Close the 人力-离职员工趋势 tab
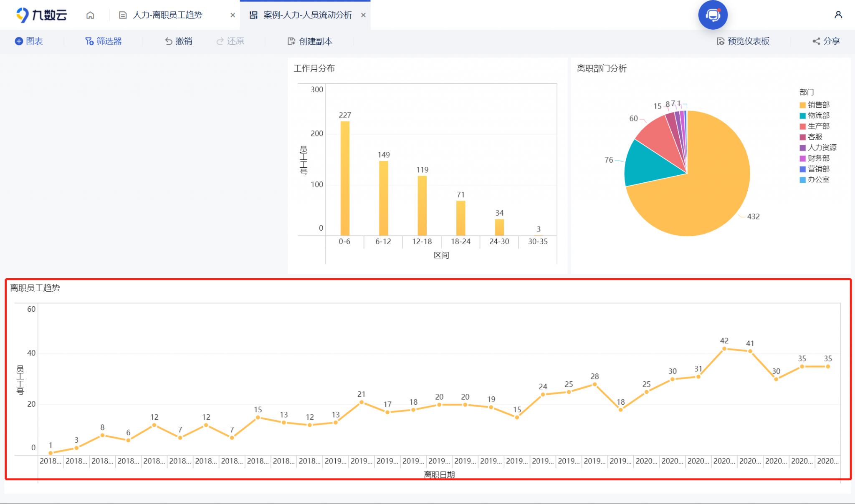The width and height of the screenshot is (855, 504). tap(233, 15)
